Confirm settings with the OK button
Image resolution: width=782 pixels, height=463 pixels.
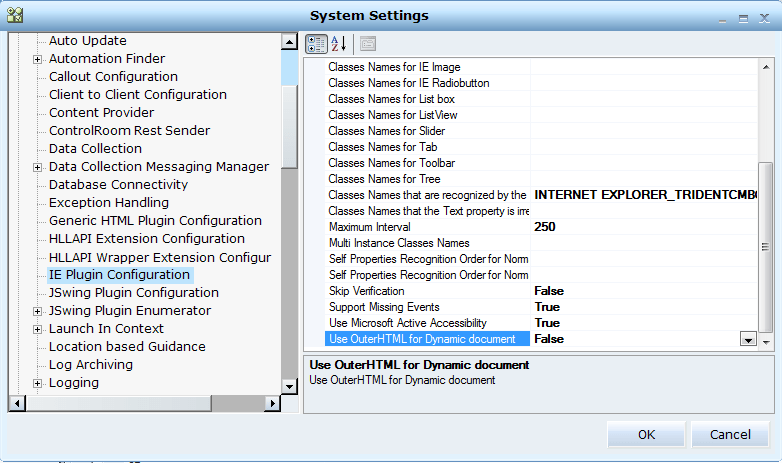(x=646, y=435)
